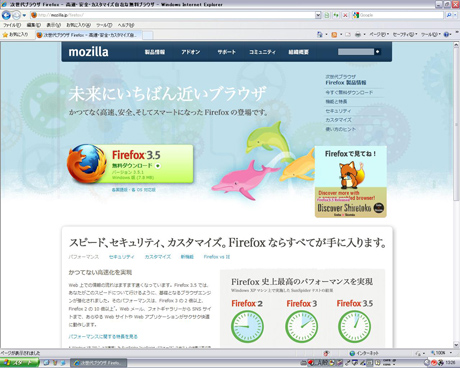This screenshot has height=368, width=460.
Task: Open the recent pages dropdown beside Forward
Action: [x=24, y=15]
